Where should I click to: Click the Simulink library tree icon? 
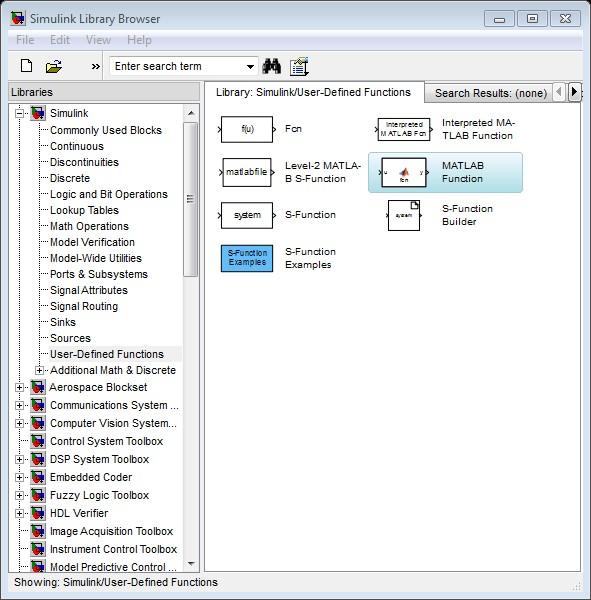[x=38, y=113]
